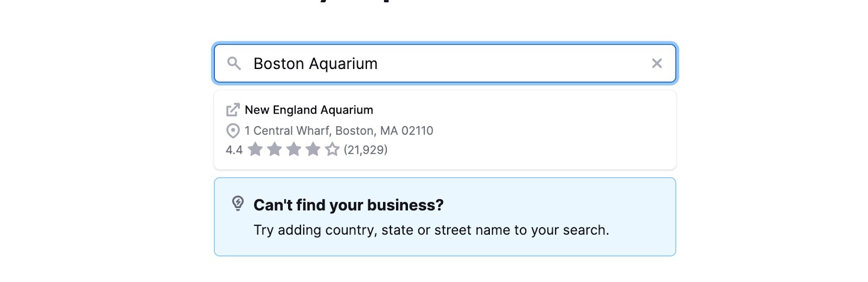Clear the search field with the X
868x282 pixels.
[x=656, y=64]
